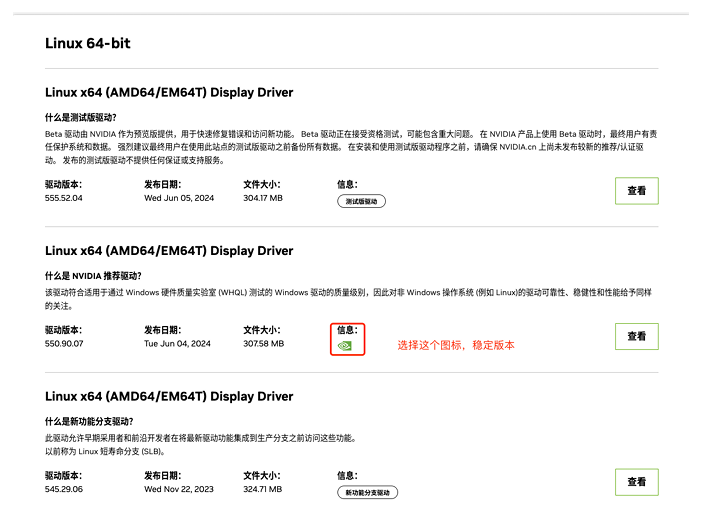
Task: Click the 什么是测试版驱动? heading
Action: point(80,118)
